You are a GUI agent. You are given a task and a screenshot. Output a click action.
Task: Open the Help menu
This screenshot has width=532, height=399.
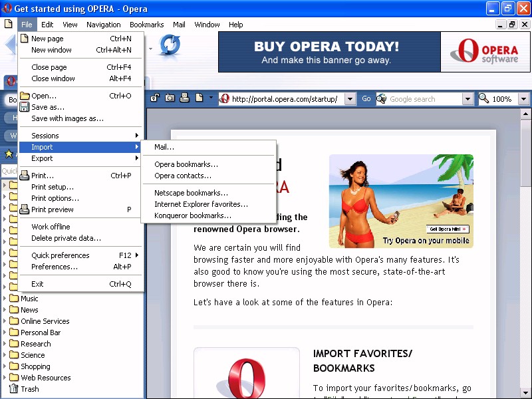coord(235,25)
